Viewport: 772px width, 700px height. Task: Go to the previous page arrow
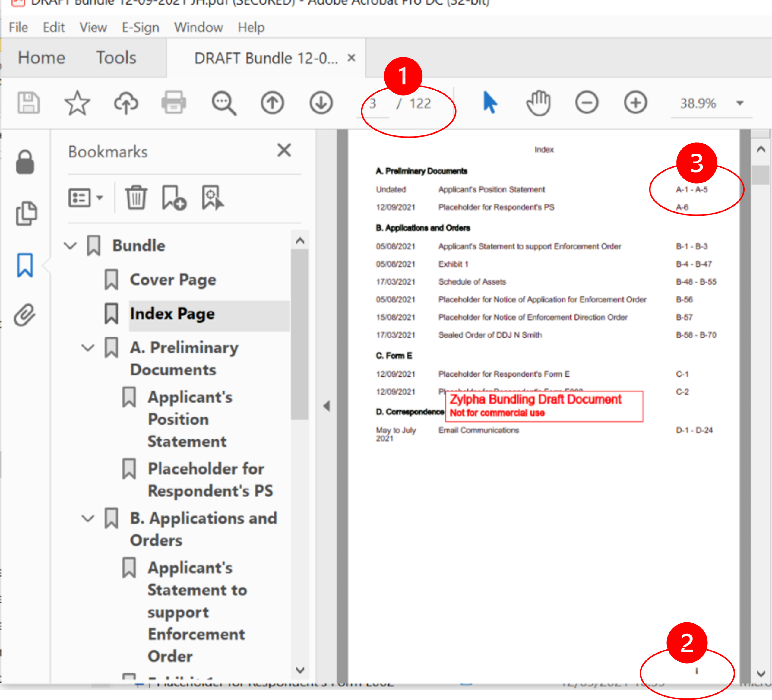pyautogui.click(x=272, y=103)
